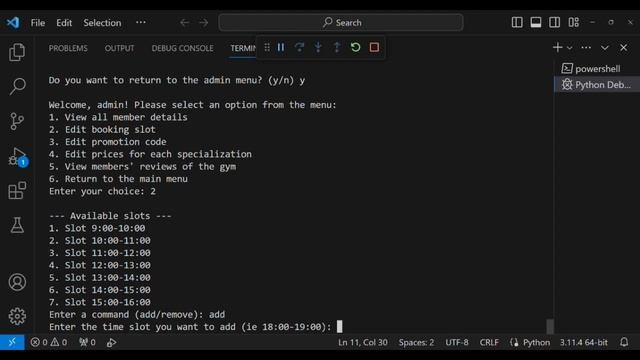Image resolution: width=640 pixels, height=360 pixels.
Task: Toggle the primary side bar
Action: [517, 22]
